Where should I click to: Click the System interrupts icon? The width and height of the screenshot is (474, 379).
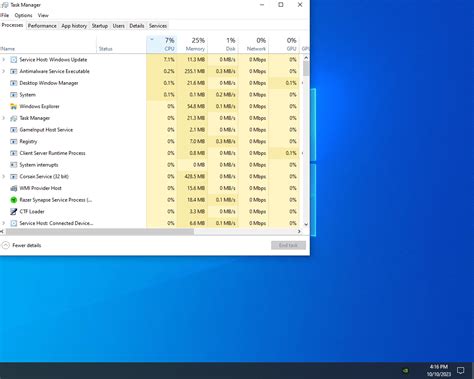click(x=14, y=165)
